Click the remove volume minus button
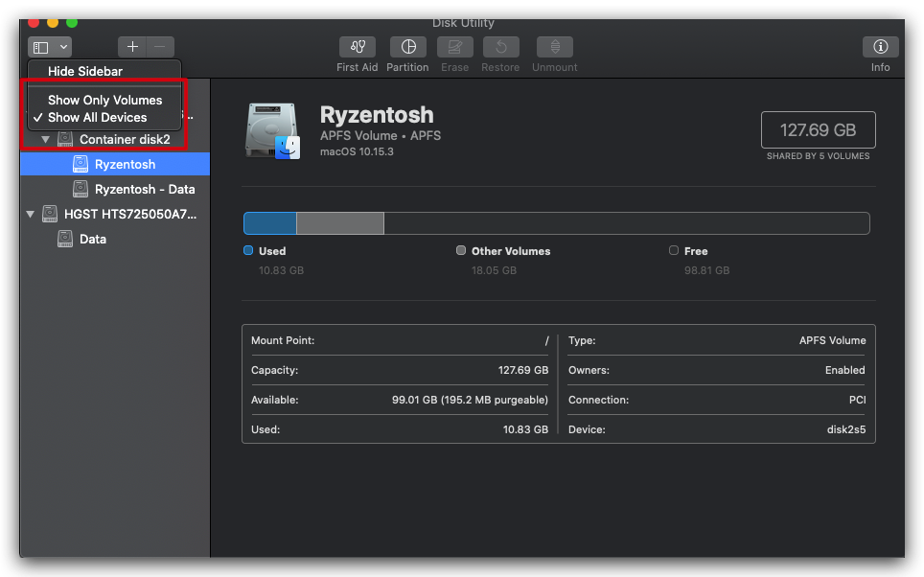The width and height of the screenshot is (924, 577). (x=160, y=47)
